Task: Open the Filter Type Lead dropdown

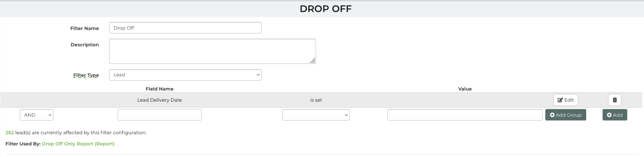Action: click(x=185, y=75)
